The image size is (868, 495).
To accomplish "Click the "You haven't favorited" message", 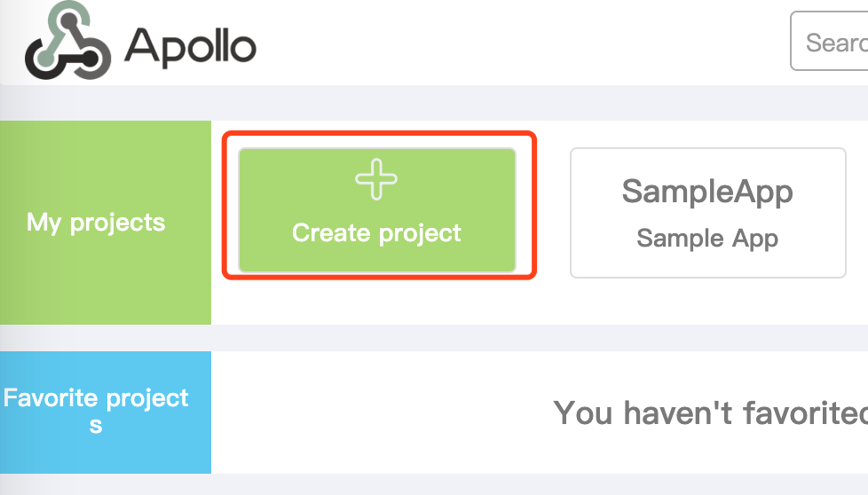I will pyautogui.click(x=711, y=412).
